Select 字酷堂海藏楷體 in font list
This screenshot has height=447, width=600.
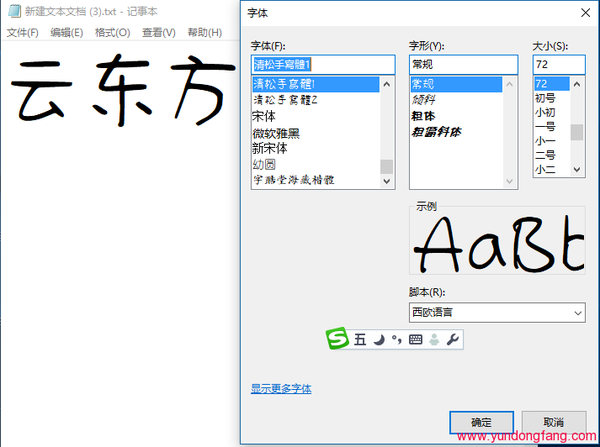(x=316, y=180)
